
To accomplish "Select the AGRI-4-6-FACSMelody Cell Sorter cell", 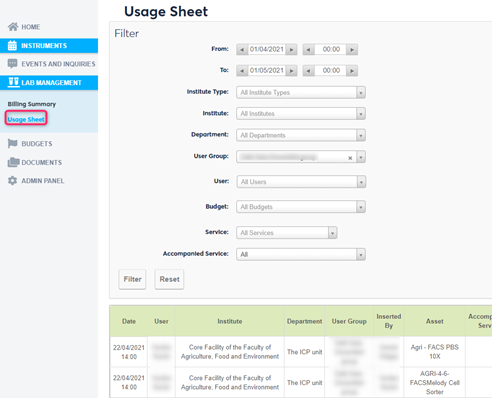I will (435, 383).
